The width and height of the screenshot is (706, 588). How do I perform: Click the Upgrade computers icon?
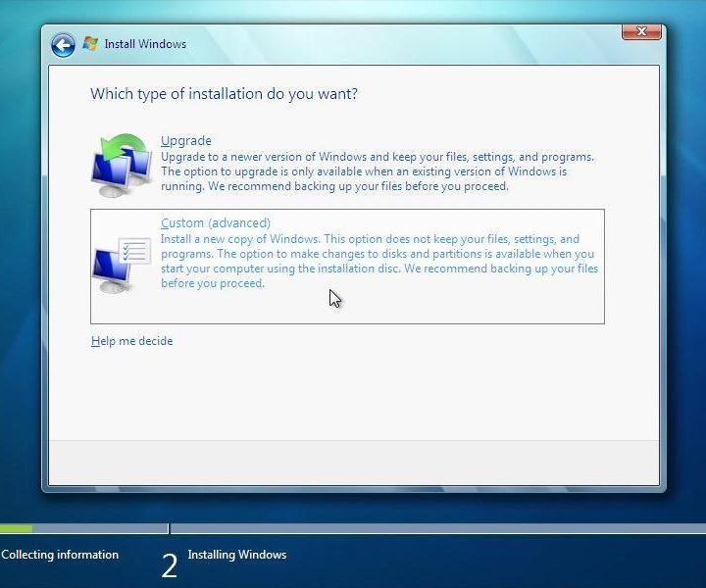tap(122, 165)
